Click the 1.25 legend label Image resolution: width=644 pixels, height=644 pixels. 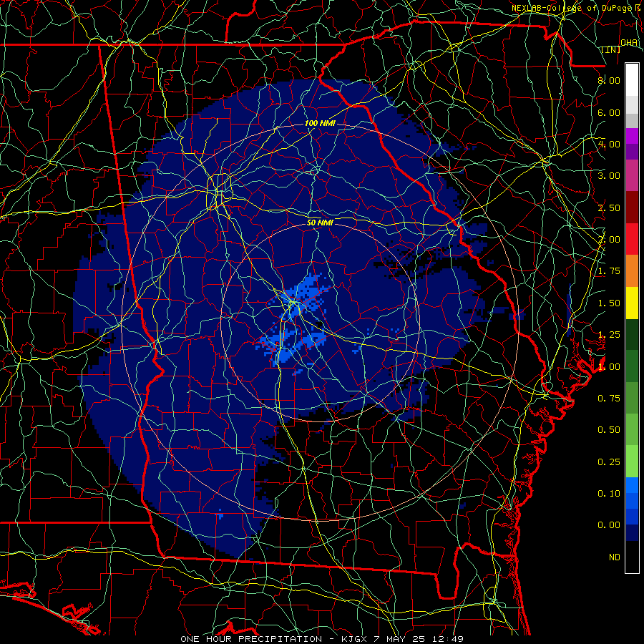click(609, 335)
